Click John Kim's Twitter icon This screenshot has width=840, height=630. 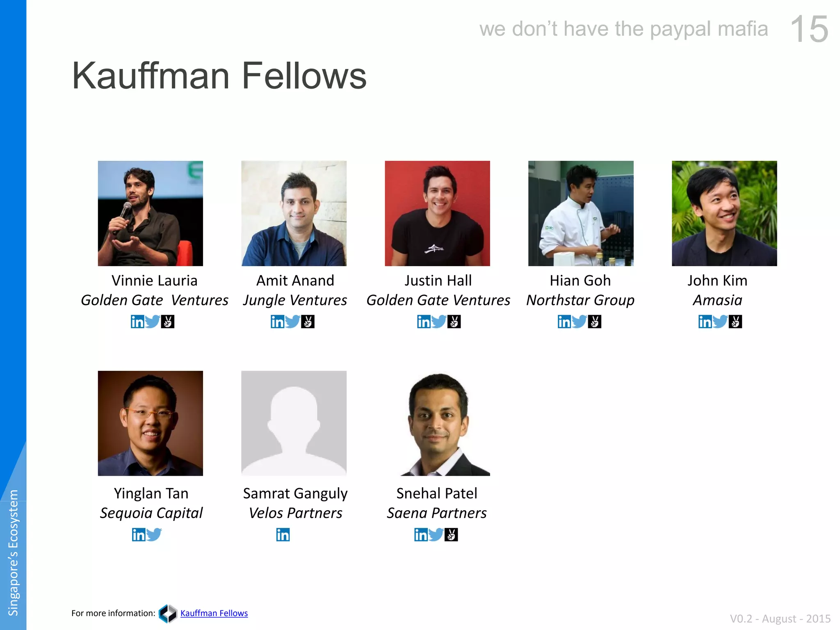pyautogui.click(x=720, y=322)
